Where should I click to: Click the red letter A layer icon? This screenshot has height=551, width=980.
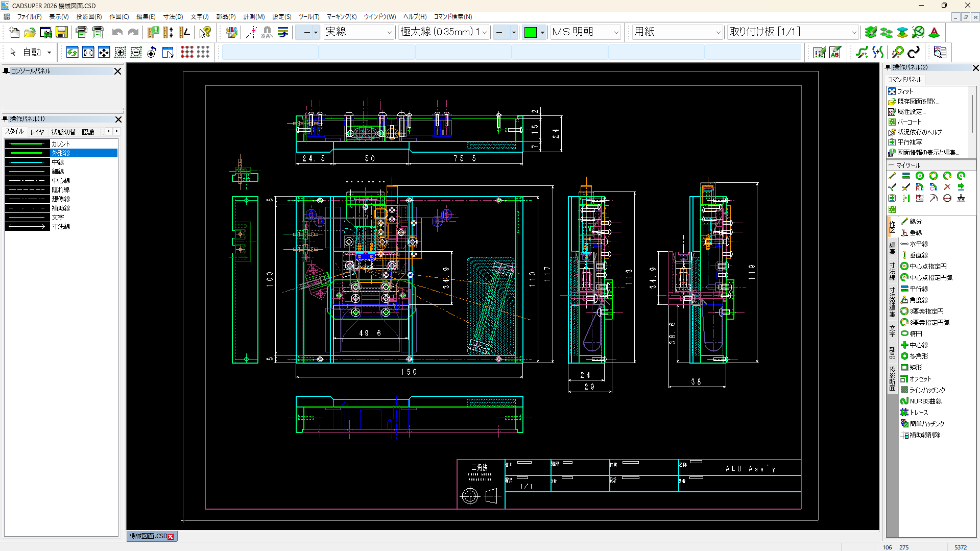(x=934, y=32)
